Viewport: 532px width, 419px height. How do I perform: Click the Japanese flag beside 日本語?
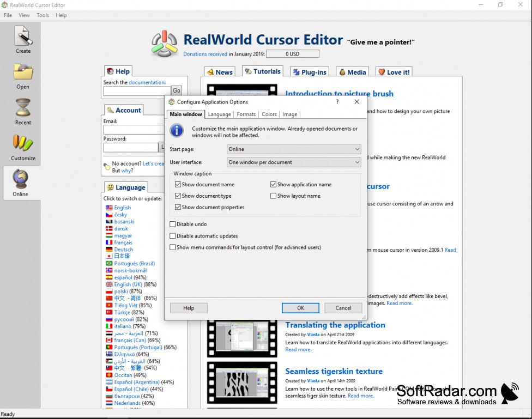[109, 256]
